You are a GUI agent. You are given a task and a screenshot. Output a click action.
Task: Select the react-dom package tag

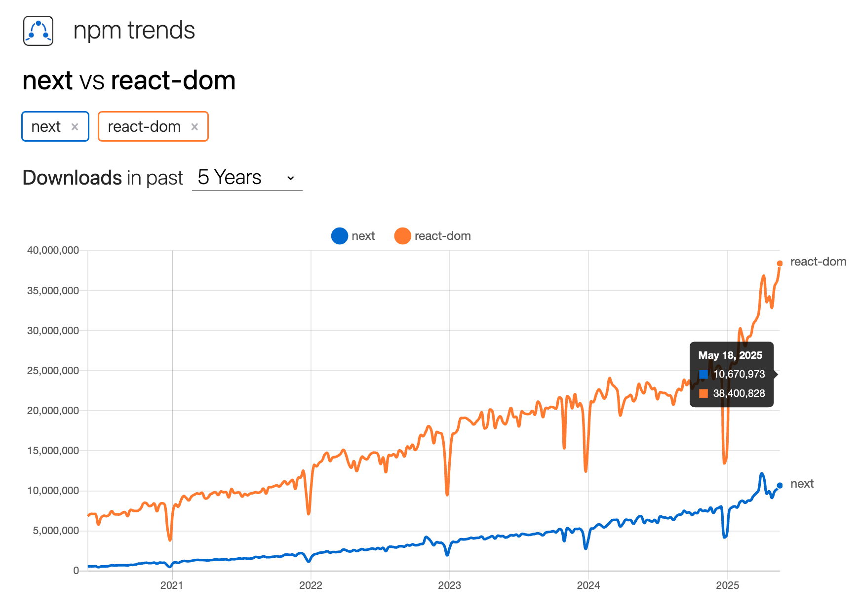point(144,126)
